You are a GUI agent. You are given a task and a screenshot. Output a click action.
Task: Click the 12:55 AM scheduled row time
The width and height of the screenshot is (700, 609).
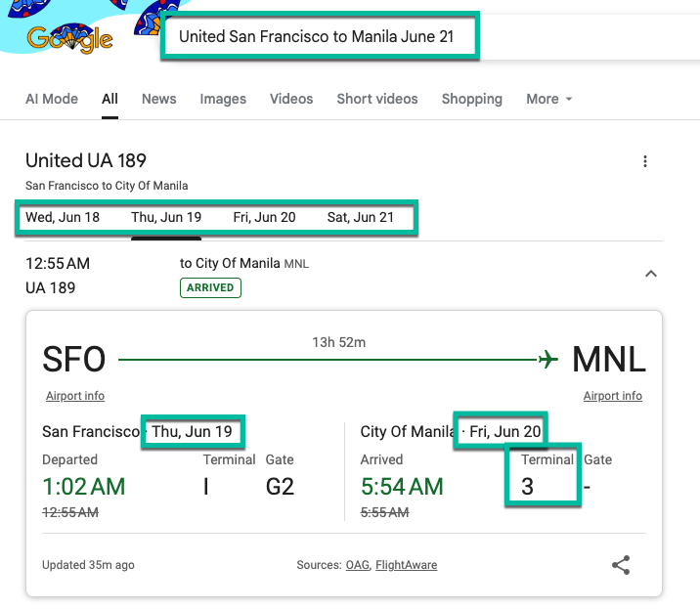[58, 263]
